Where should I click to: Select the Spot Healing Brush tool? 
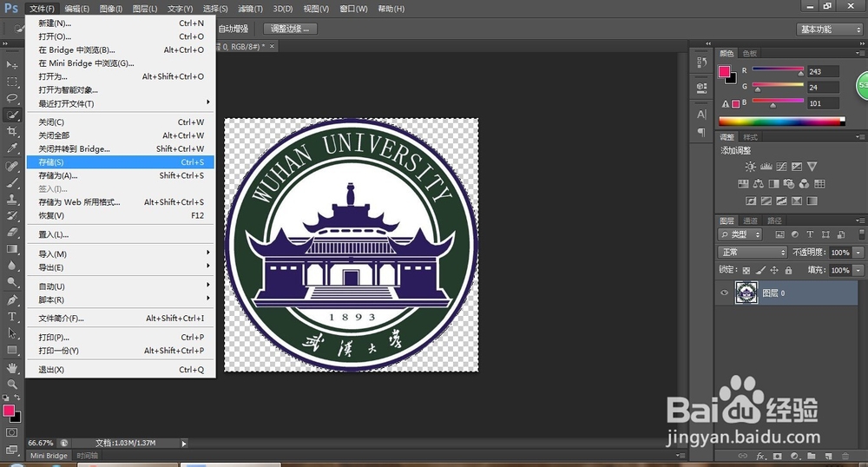11,166
